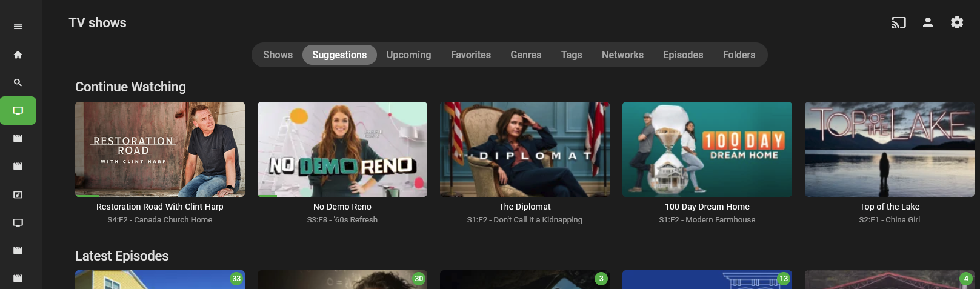This screenshot has height=289, width=980.
Task: Click the 100 Day Dream Home title link
Action: (707, 207)
